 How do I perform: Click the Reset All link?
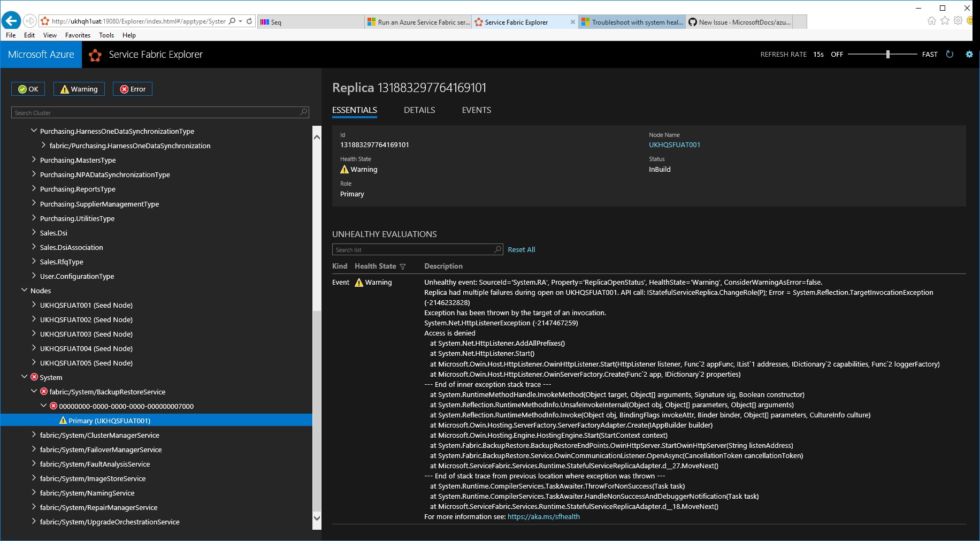pyautogui.click(x=522, y=250)
